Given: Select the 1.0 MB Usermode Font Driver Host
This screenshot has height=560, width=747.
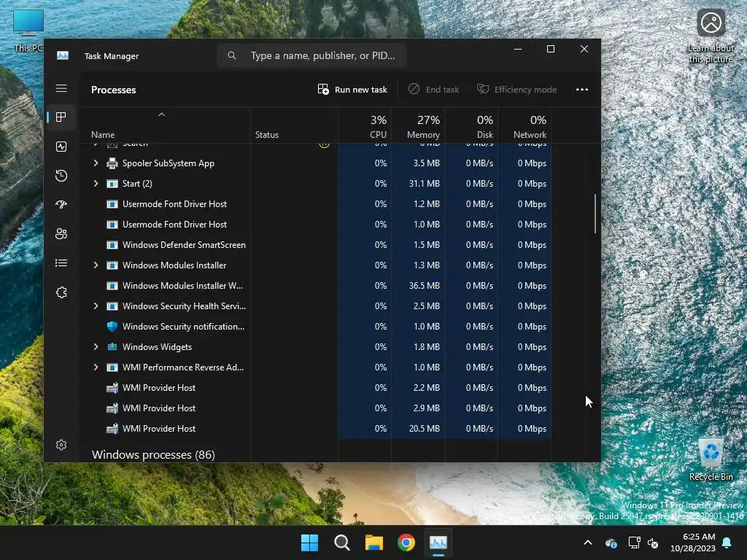Looking at the screenshot, I should click(x=317, y=225).
